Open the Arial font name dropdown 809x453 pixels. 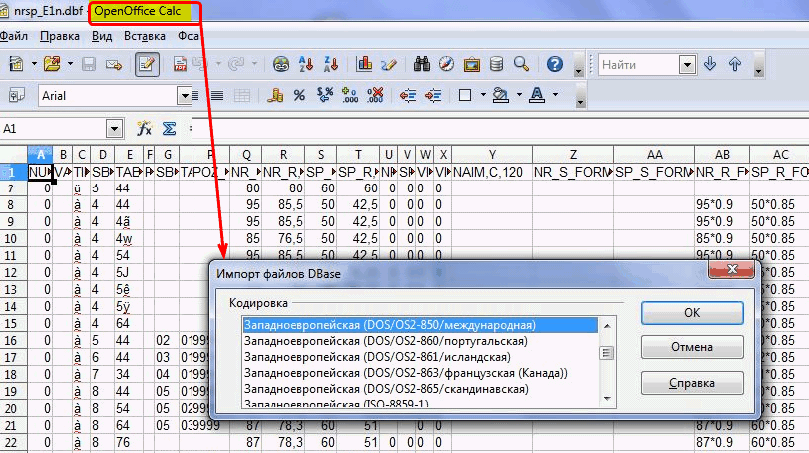[184, 96]
